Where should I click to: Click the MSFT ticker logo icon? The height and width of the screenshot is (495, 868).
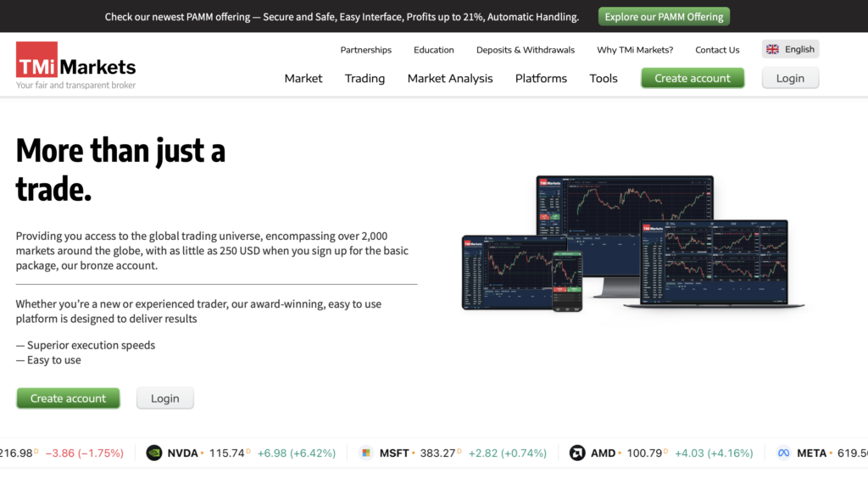coord(365,453)
